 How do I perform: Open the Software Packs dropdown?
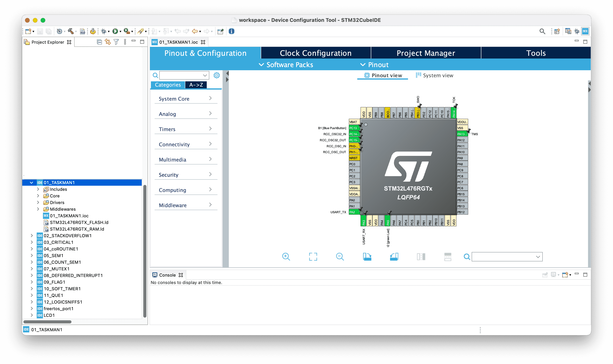coord(286,65)
